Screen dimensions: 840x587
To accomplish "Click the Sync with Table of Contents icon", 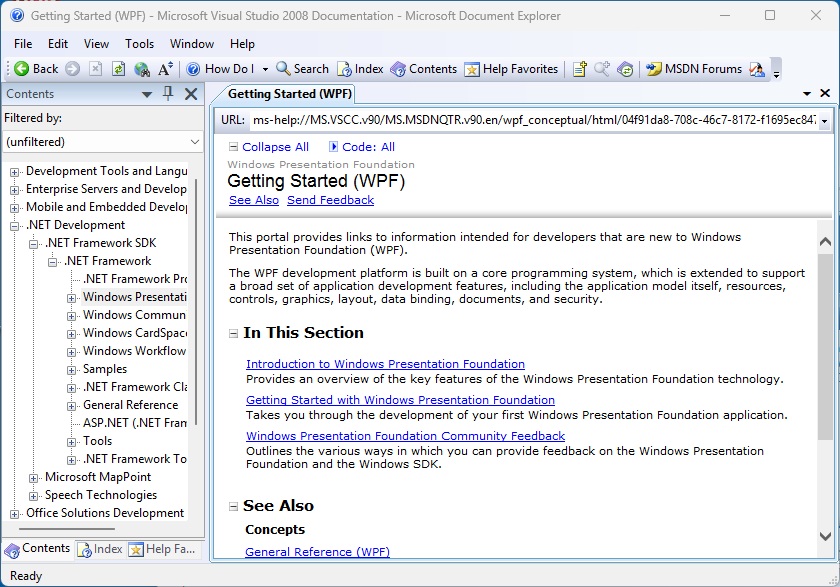I will coord(625,69).
